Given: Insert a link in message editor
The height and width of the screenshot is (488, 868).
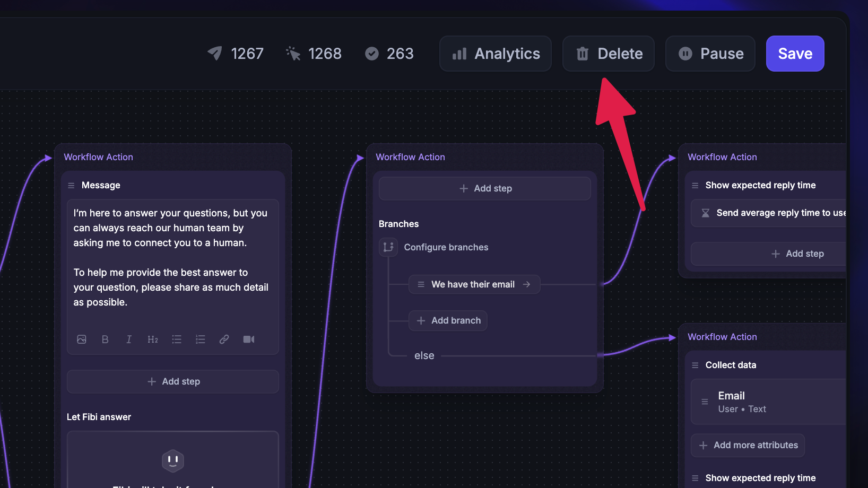Looking at the screenshot, I should click(224, 339).
